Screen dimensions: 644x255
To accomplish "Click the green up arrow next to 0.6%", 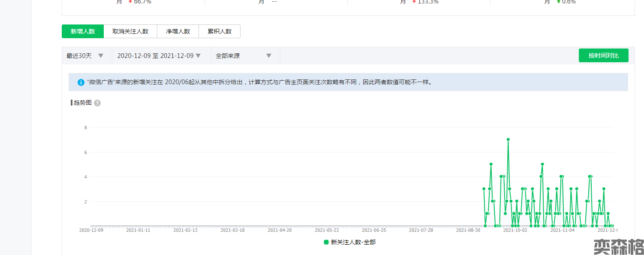I will point(558,2).
